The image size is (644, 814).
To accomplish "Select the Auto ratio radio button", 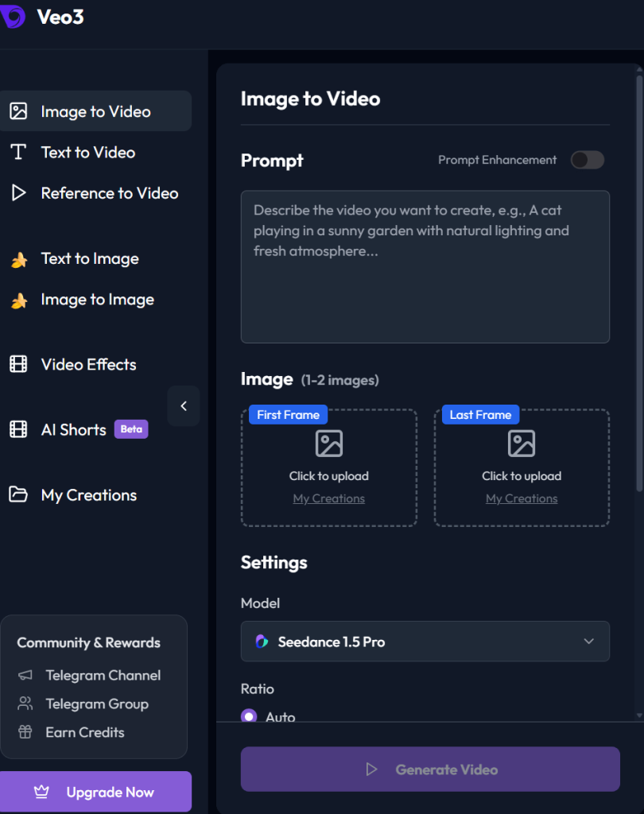I will [250, 716].
